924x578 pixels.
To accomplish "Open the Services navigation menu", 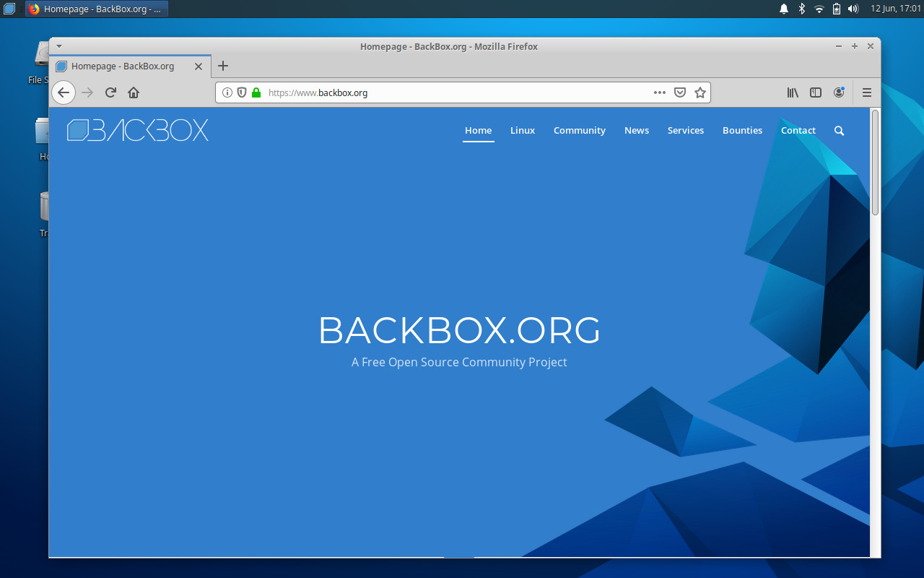I will point(686,131).
